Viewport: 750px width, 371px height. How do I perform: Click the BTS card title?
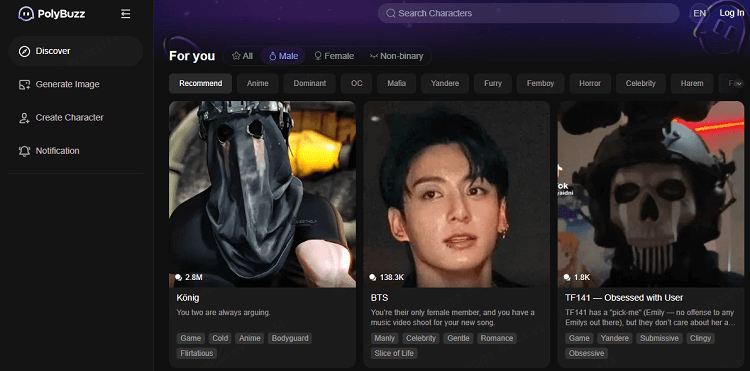[x=379, y=298]
